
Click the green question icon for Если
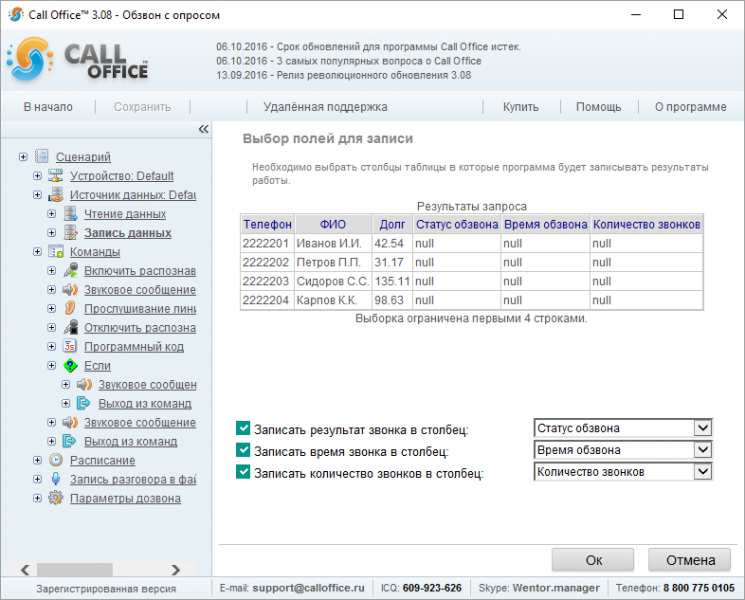70,365
